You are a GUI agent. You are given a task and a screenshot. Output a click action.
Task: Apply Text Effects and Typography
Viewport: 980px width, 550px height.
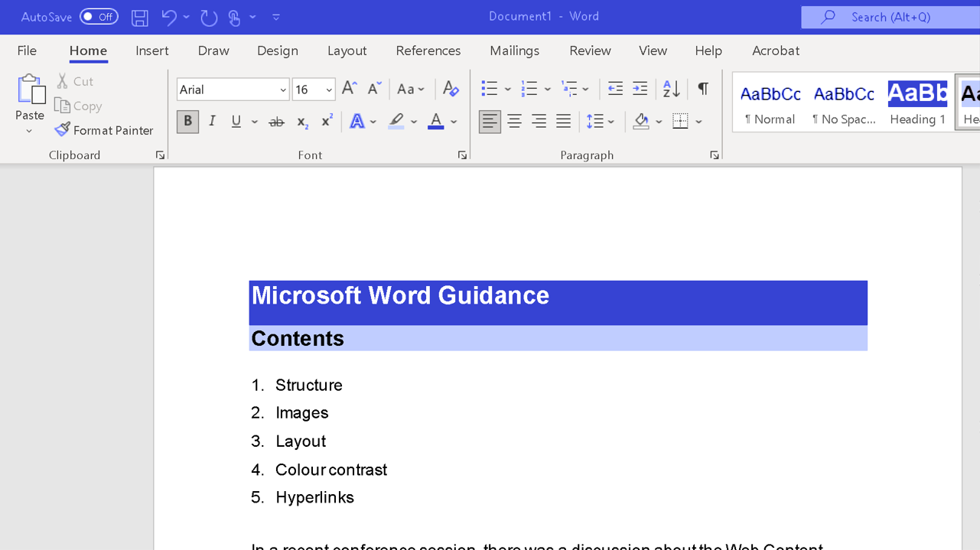357,122
